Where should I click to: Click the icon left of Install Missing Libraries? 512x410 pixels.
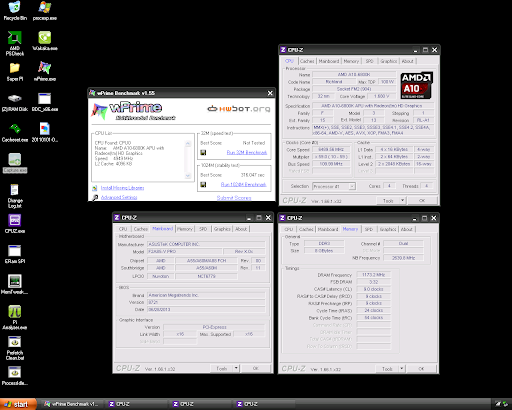pyautogui.click(x=95, y=188)
